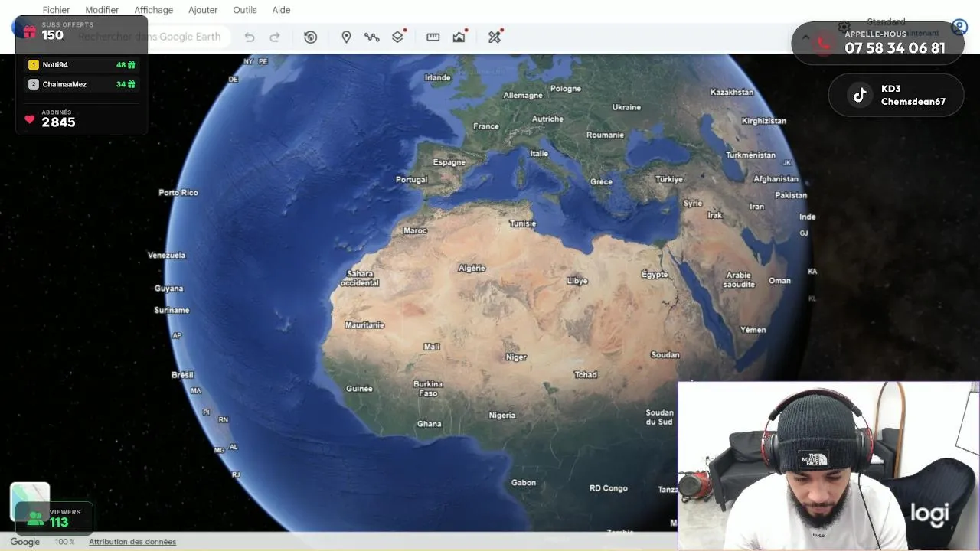
Task: Open the Ajouter menu
Action: (x=203, y=10)
